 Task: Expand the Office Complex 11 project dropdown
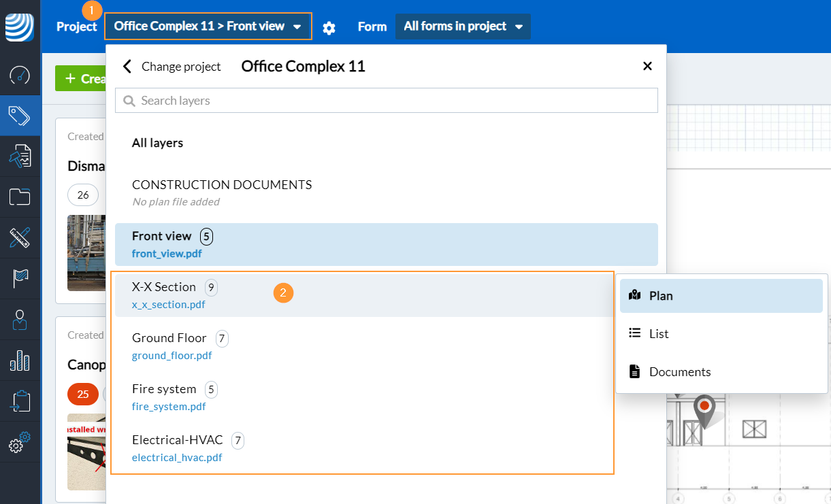[208, 27]
